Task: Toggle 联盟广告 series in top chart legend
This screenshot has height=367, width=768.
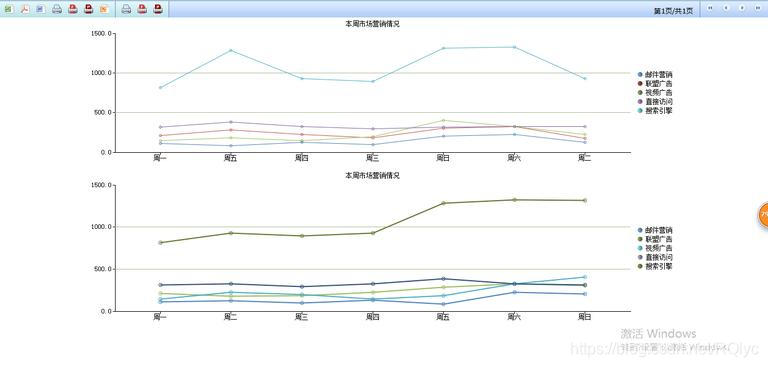Action: point(655,83)
